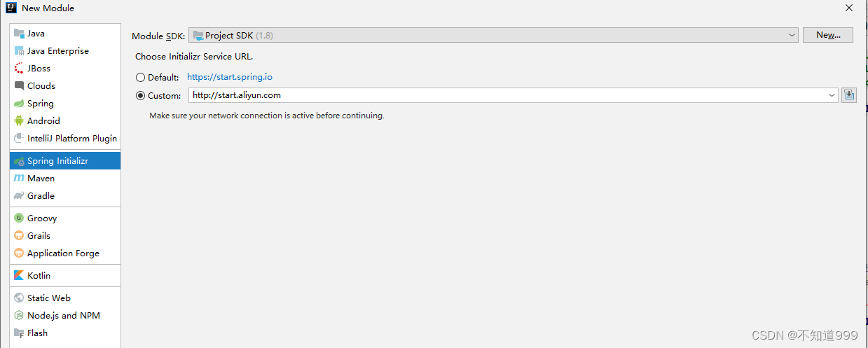Click the Kotlin logo icon
The height and width of the screenshot is (348, 868).
point(19,276)
